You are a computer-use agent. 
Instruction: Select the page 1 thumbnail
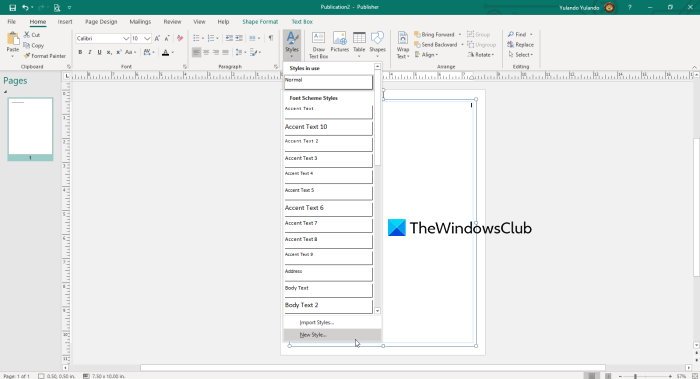(30, 129)
